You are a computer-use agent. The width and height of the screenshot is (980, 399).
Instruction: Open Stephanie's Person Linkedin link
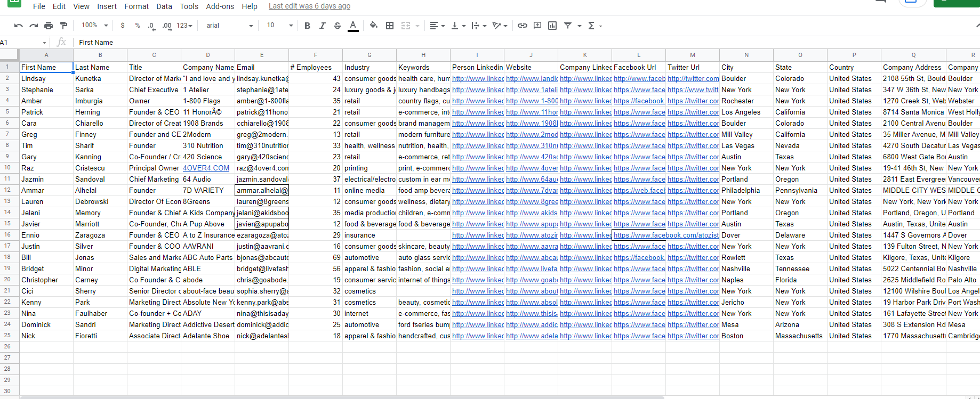click(x=478, y=90)
